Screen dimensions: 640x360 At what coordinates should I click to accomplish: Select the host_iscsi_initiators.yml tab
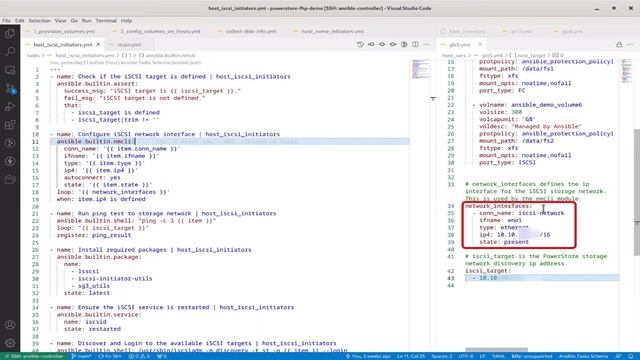62,44
